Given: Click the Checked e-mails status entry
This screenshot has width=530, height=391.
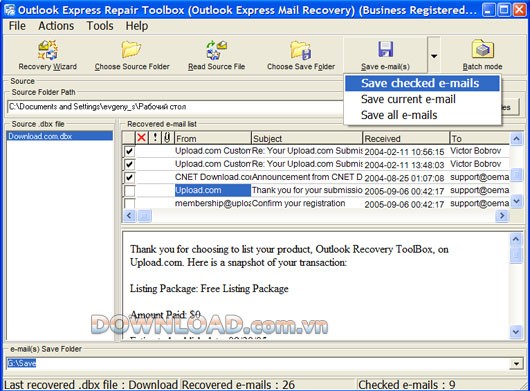Looking at the screenshot, I should click(407, 385).
